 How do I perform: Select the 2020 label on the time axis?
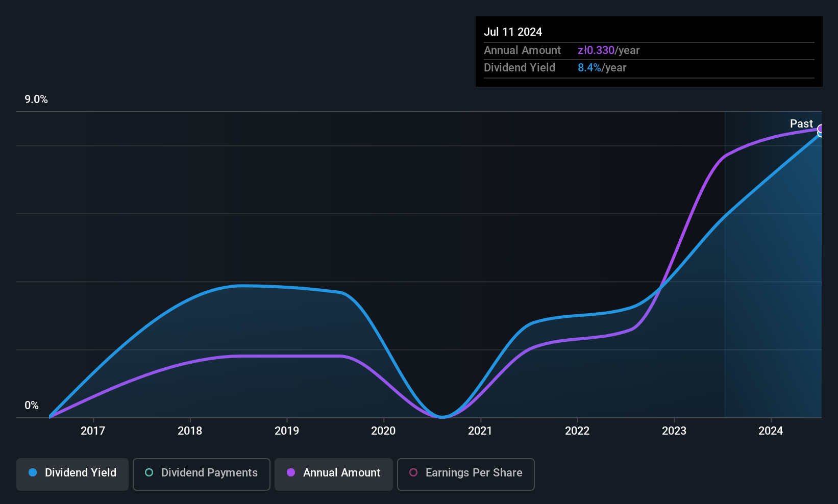point(383,431)
